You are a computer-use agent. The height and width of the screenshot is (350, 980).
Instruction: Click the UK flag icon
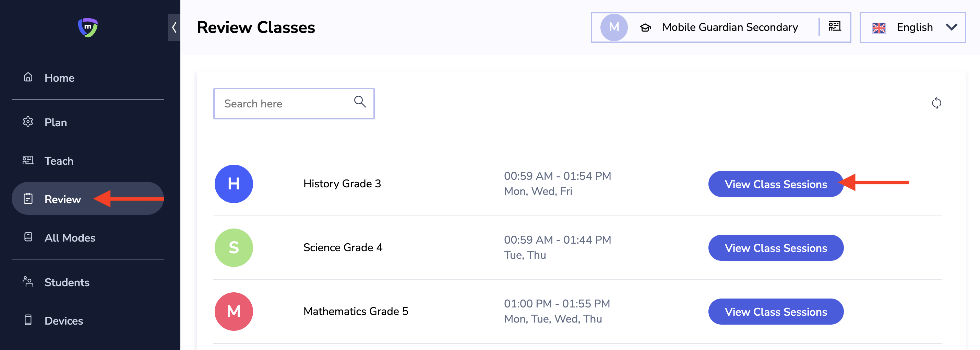[879, 28]
